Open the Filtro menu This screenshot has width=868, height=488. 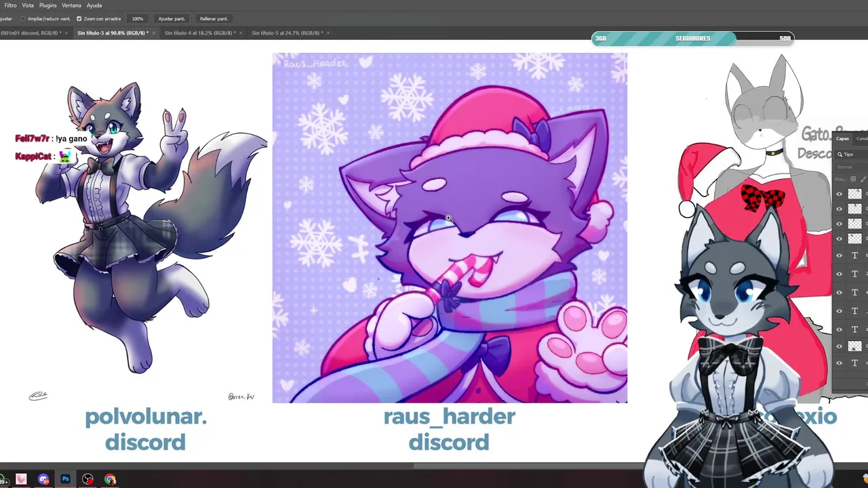point(10,5)
